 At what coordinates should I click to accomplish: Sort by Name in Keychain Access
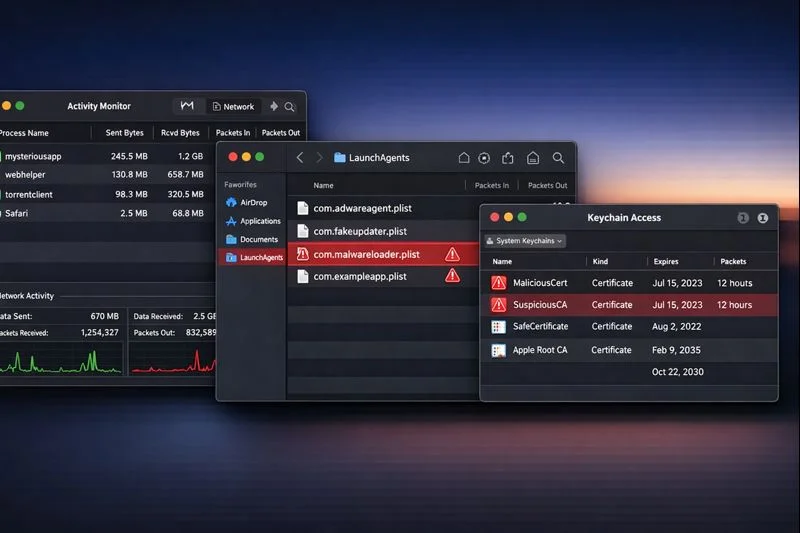pyautogui.click(x=502, y=261)
